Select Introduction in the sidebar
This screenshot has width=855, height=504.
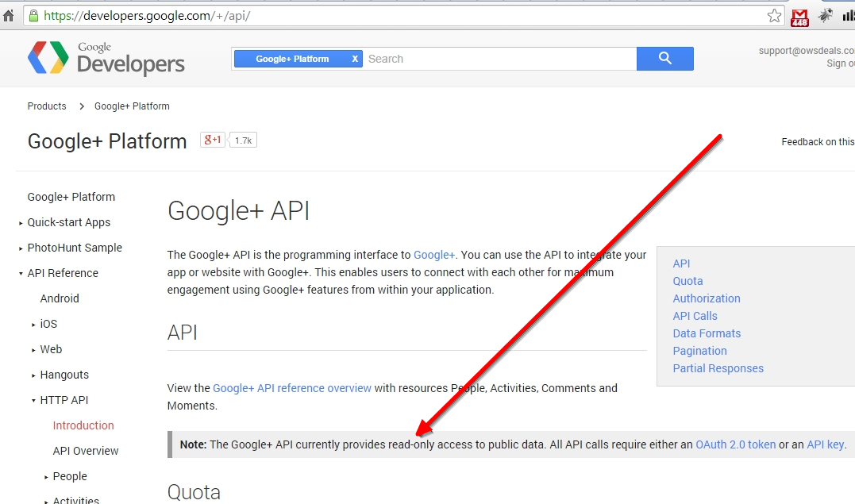point(83,425)
